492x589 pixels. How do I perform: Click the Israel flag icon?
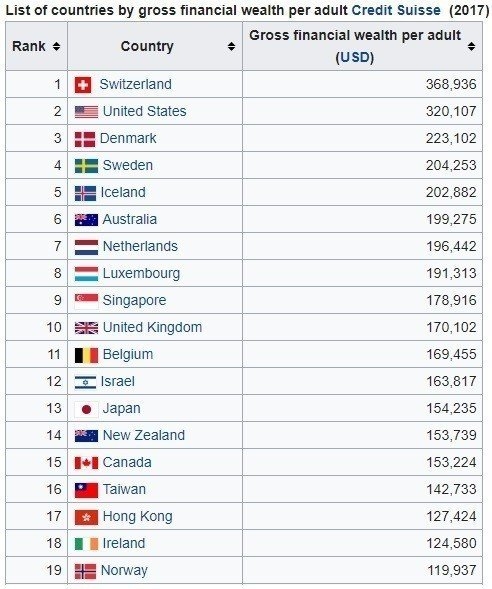click(85, 382)
